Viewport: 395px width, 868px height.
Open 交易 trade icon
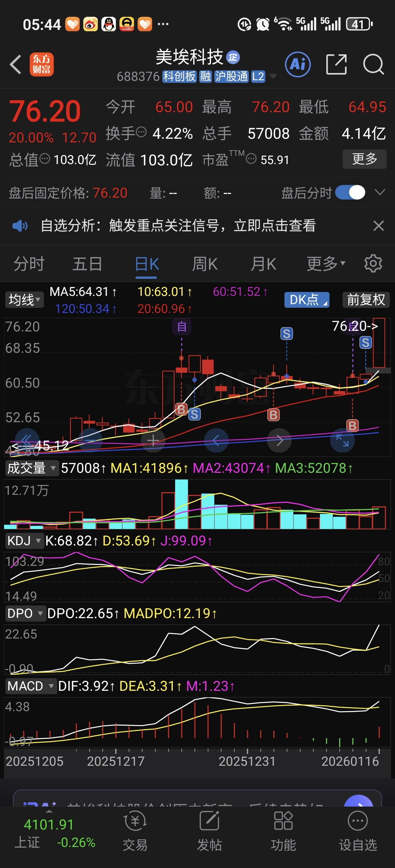click(x=135, y=831)
